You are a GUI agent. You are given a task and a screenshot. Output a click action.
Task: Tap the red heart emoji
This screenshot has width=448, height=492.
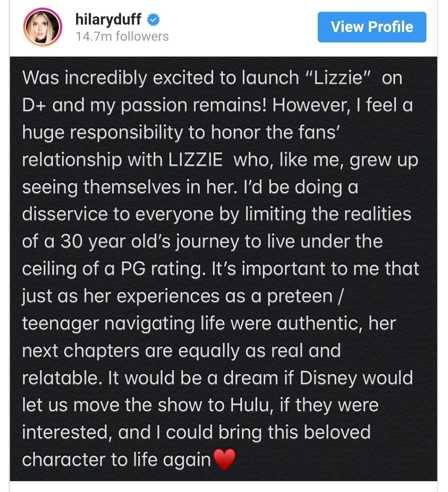coord(224,459)
